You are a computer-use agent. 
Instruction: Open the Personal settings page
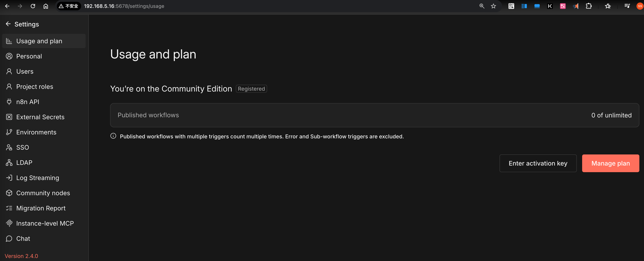click(29, 56)
